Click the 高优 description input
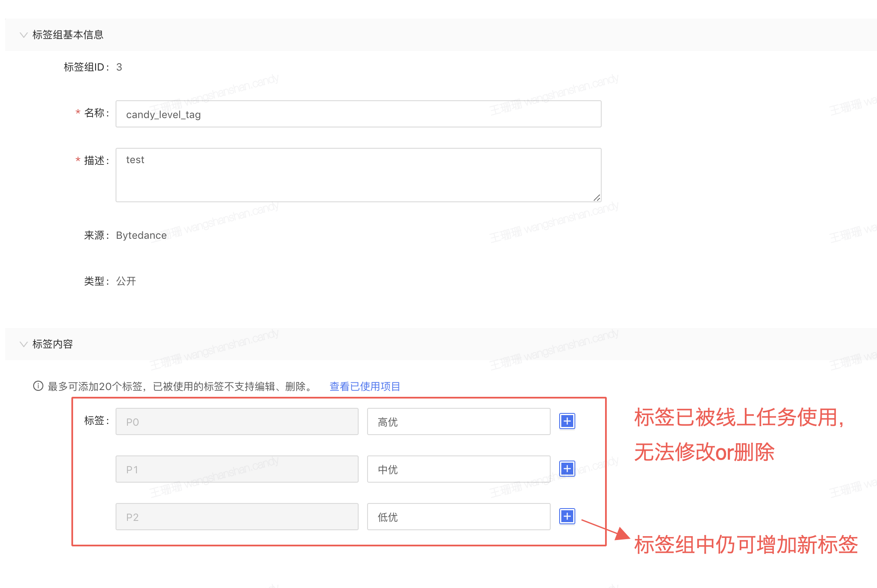 tap(458, 422)
